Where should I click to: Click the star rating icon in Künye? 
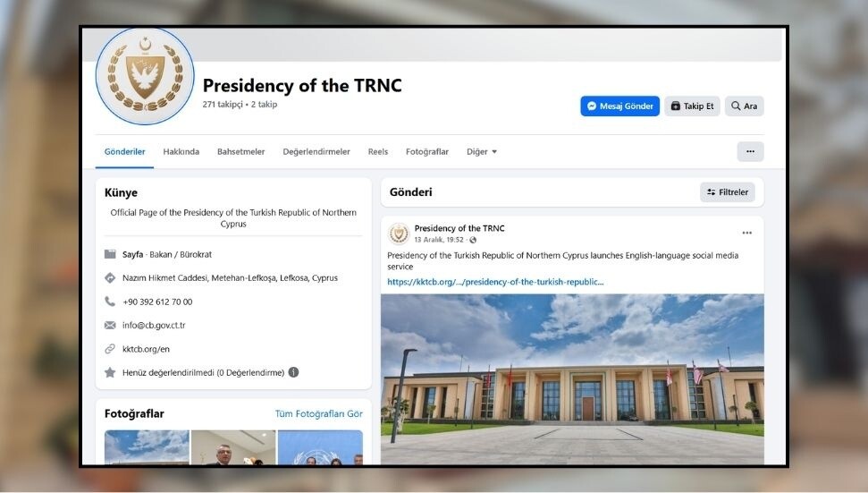110,372
